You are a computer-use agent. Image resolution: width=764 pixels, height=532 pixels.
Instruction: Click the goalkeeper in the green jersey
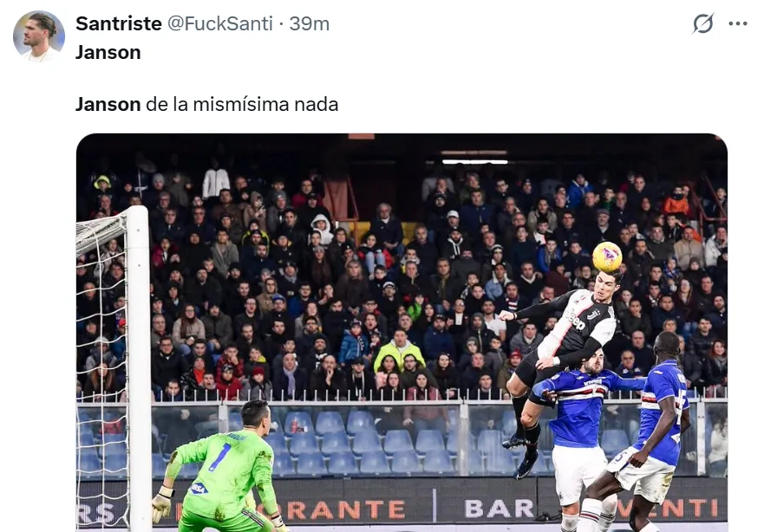(219, 467)
